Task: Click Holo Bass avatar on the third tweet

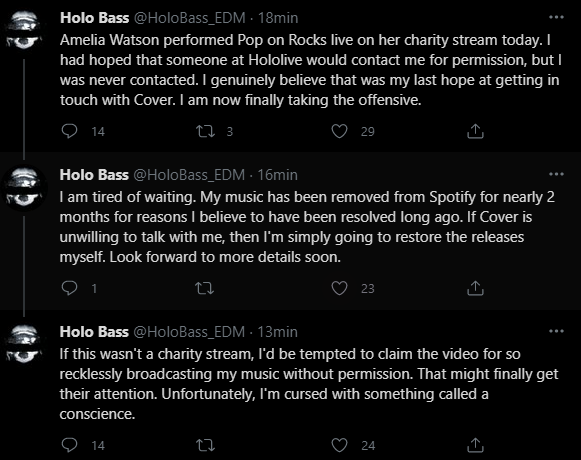Action: pos(24,345)
